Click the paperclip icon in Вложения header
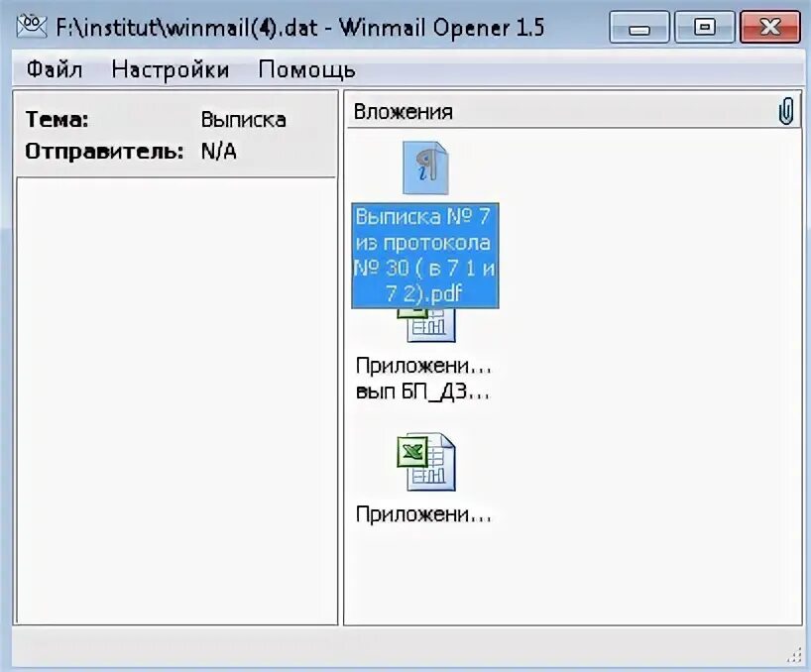The image size is (811, 672). pyautogui.click(x=785, y=111)
